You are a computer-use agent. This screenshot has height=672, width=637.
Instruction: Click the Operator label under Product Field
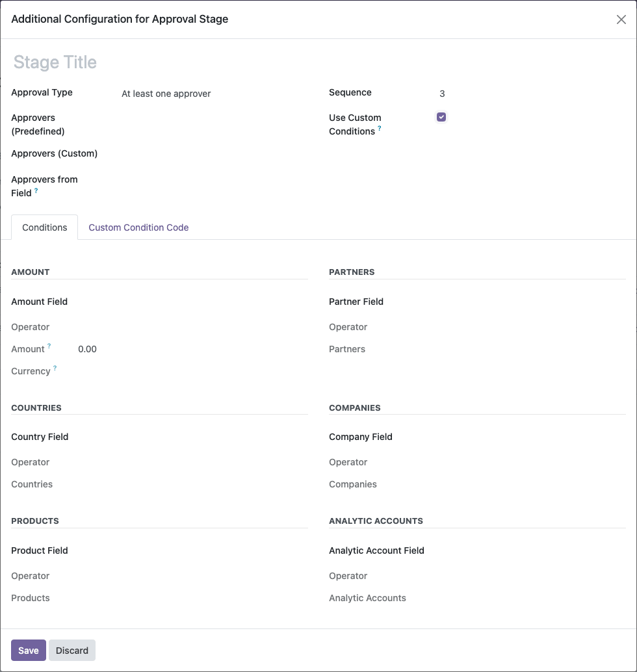point(31,576)
